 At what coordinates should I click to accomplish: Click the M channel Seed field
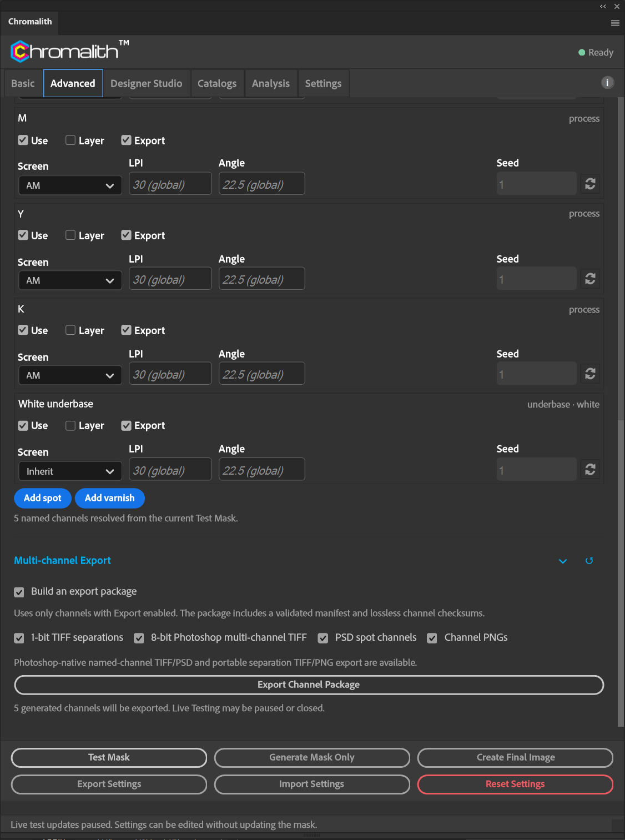pyautogui.click(x=537, y=184)
